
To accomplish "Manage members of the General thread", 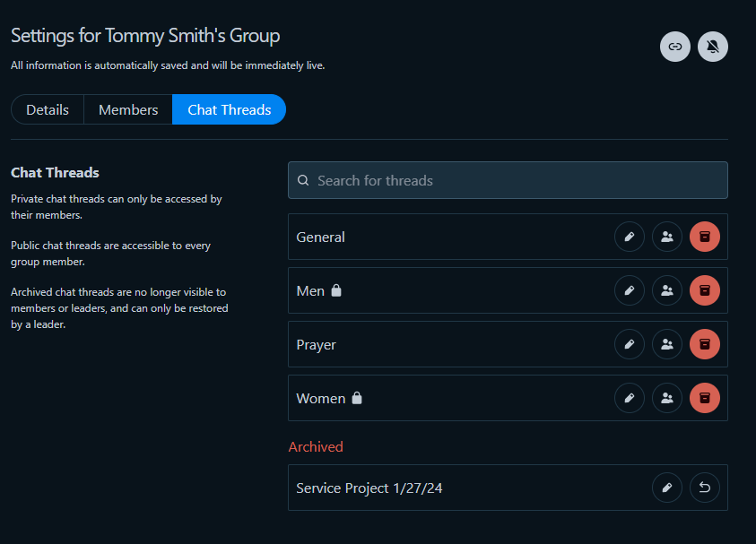I will click(x=667, y=237).
